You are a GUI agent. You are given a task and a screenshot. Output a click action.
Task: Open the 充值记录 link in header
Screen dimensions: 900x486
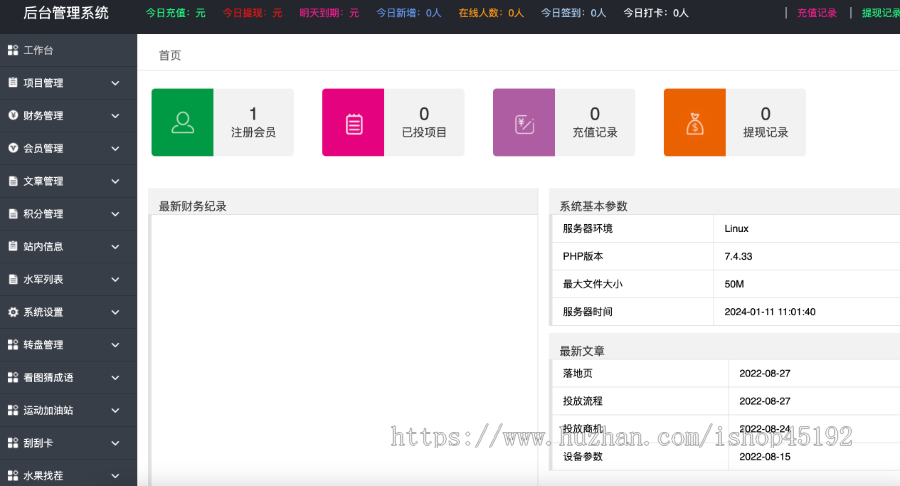(817, 13)
